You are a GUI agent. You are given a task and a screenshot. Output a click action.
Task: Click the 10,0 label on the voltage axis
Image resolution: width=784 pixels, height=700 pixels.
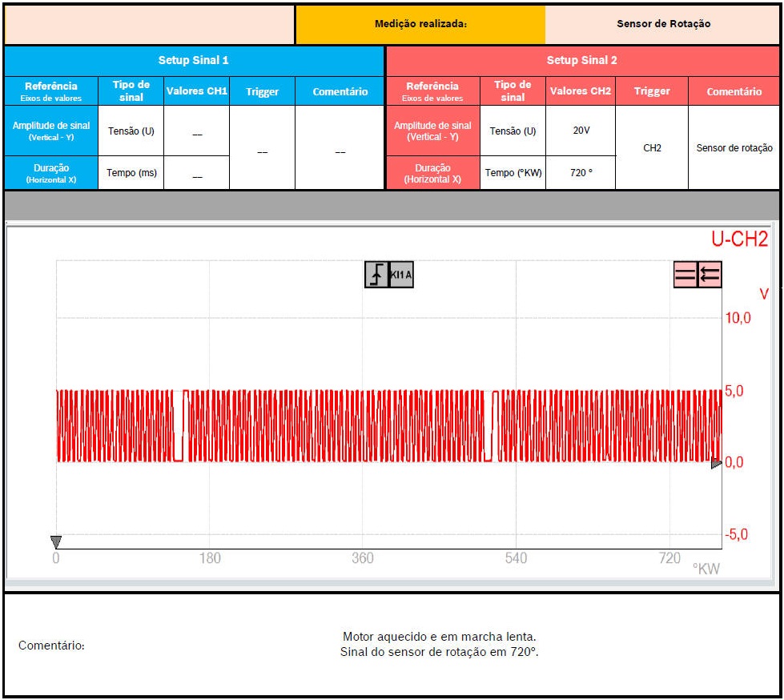pyautogui.click(x=738, y=318)
